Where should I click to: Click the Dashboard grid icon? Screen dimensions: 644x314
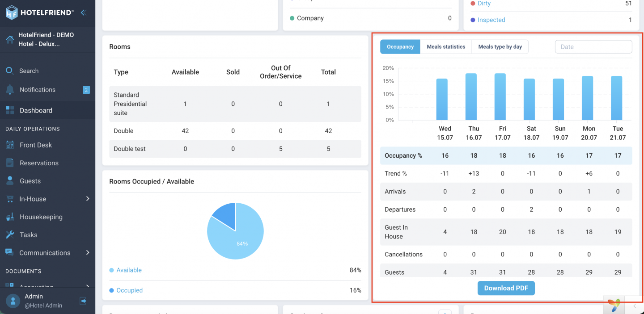[x=10, y=110]
